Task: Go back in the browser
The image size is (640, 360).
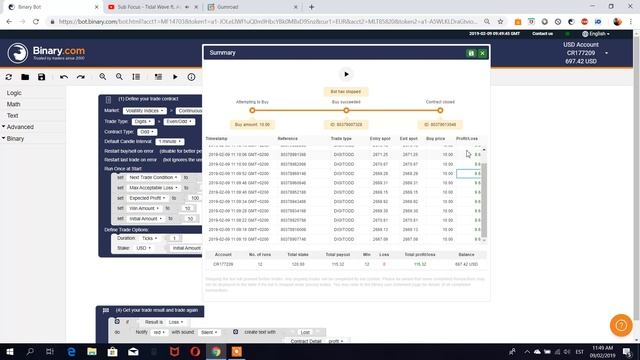Action: 9,22
